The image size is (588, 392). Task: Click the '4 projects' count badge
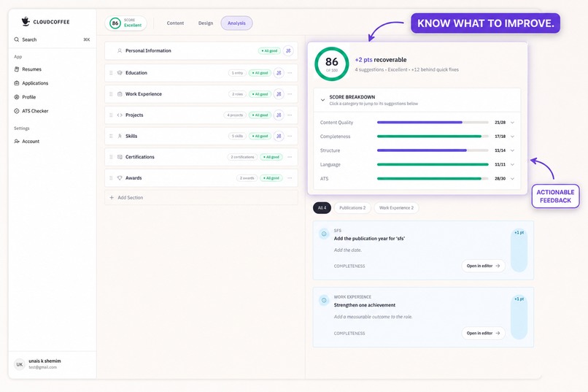click(235, 115)
